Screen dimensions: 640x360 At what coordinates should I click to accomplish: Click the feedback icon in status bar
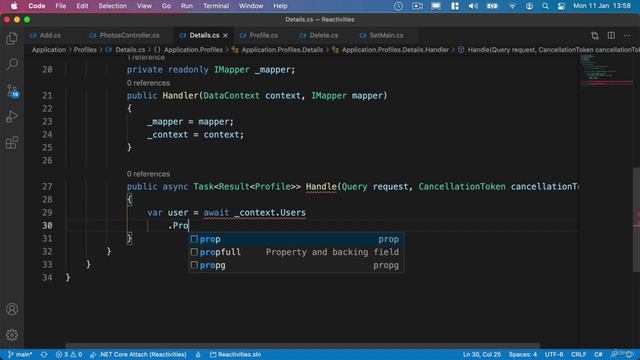[x=613, y=354]
